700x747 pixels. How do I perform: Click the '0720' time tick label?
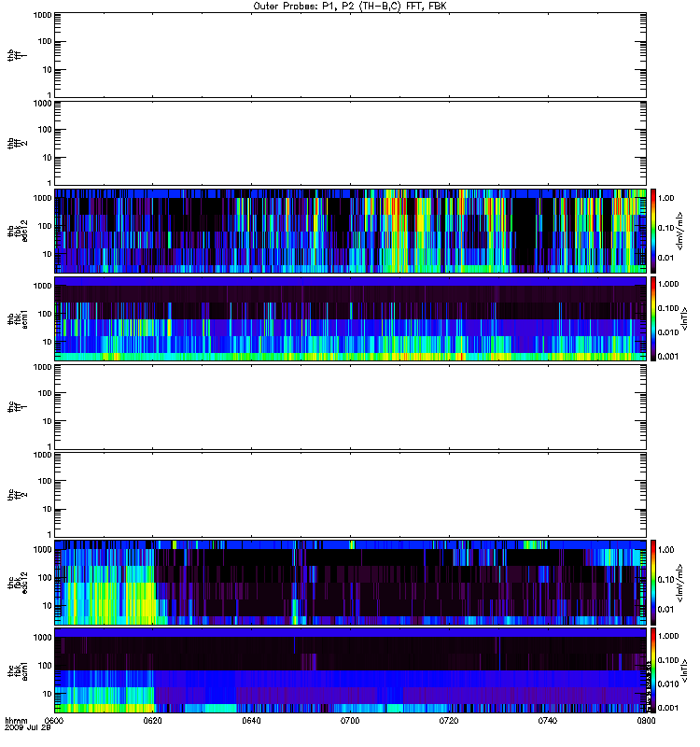tap(449, 721)
